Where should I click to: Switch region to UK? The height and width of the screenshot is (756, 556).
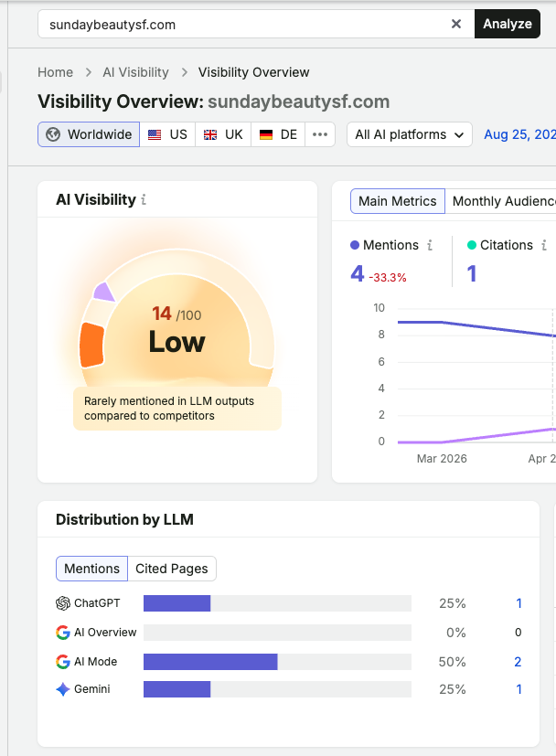pos(223,134)
